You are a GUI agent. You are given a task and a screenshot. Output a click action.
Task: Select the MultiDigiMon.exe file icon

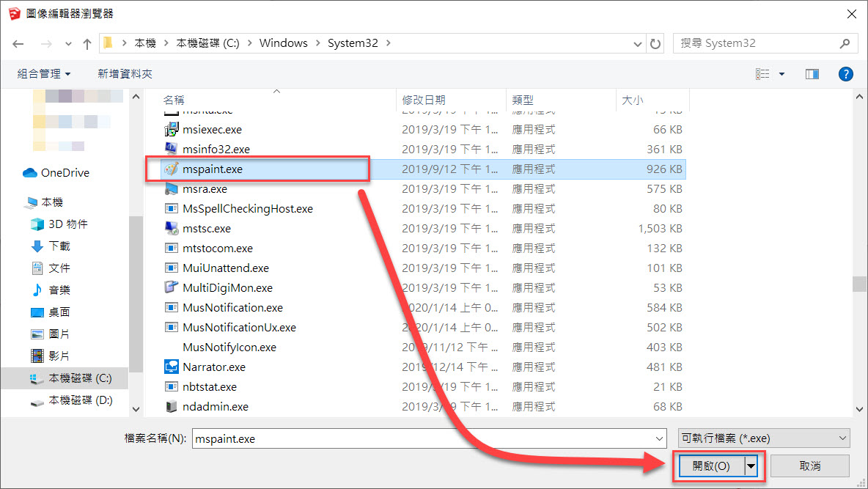[x=171, y=287]
